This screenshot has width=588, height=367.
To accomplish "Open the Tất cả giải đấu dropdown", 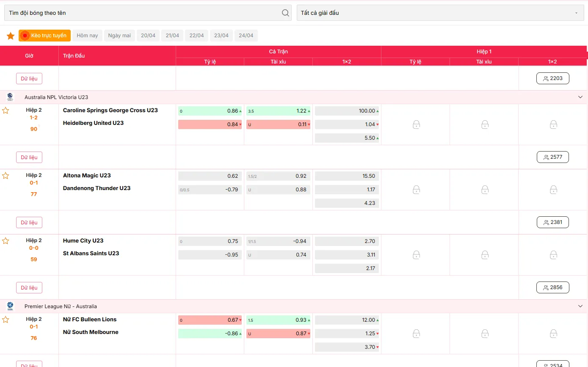I will tap(439, 13).
